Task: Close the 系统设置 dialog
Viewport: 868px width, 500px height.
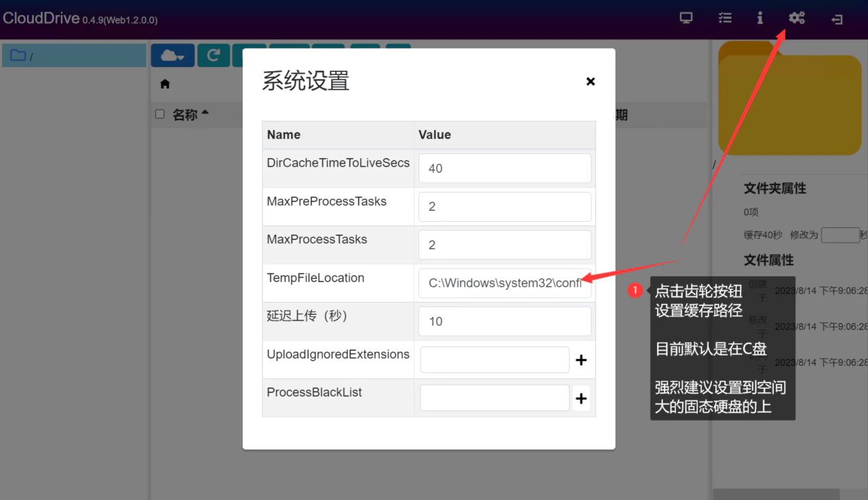Action: coord(590,81)
